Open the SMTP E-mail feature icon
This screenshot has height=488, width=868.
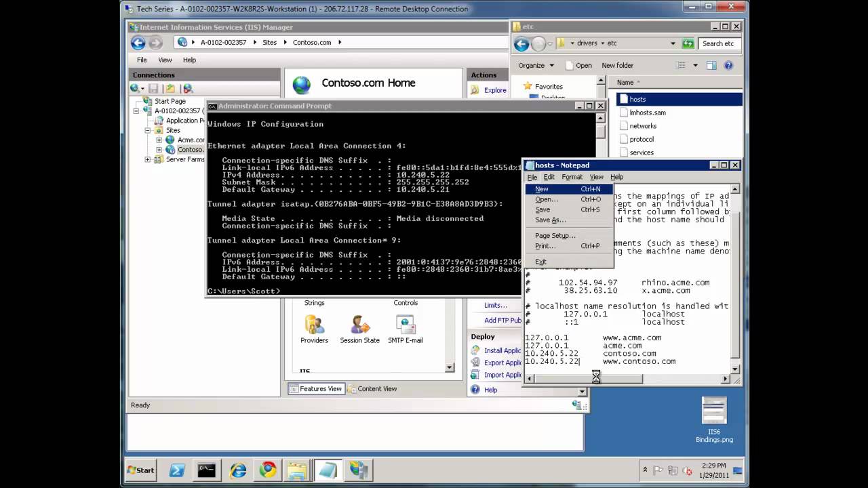(x=405, y=325)
